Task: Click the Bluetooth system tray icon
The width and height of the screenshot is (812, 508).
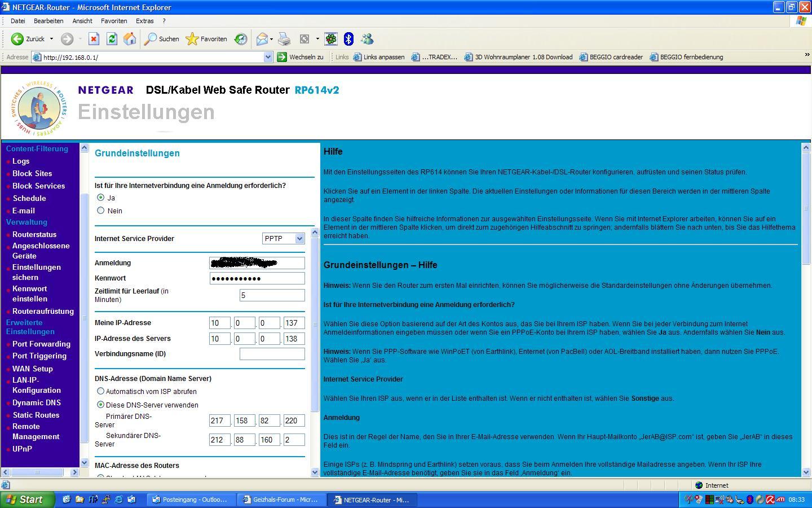Action: tap(750, 500)
